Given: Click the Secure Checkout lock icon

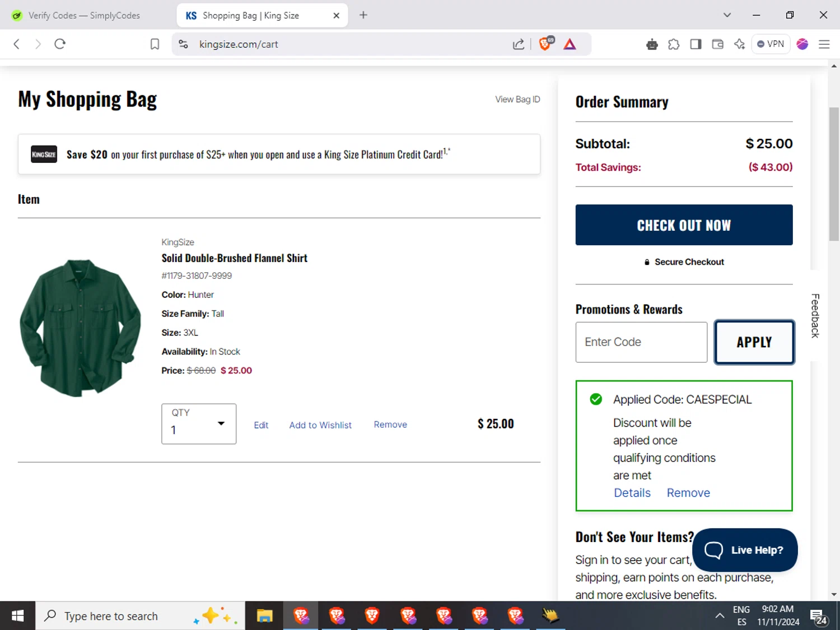Looking at the screenshot, I should [x=647, y=262].
